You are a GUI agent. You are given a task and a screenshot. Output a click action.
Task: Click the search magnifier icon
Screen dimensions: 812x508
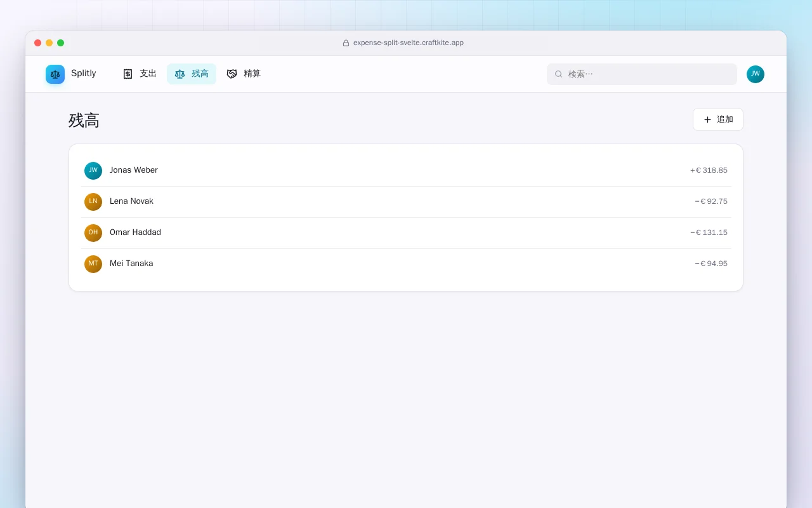click(559, 74)
